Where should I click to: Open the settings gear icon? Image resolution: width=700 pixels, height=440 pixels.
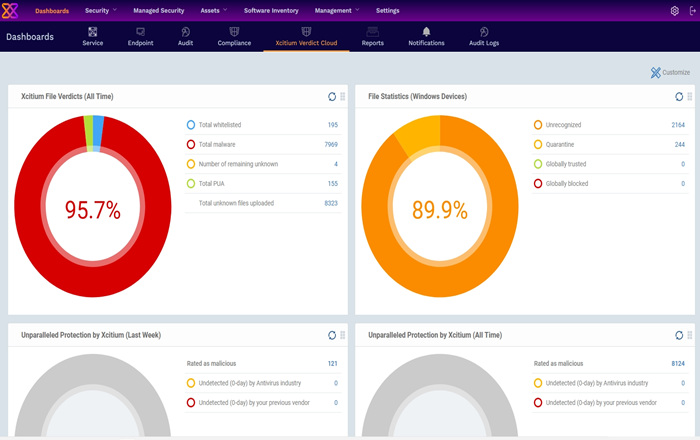[x=675, y=11]
